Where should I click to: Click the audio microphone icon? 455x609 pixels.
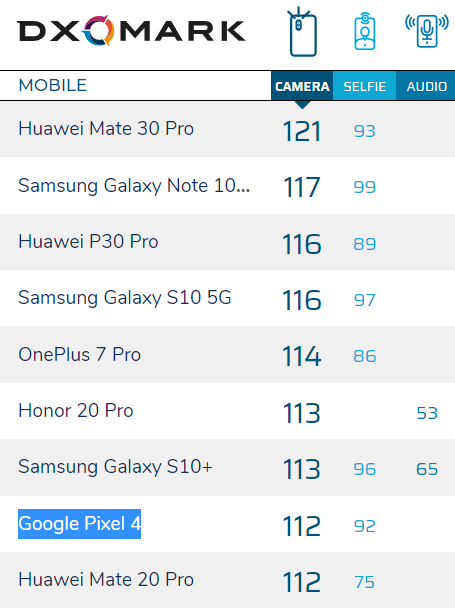pos(427,31)
